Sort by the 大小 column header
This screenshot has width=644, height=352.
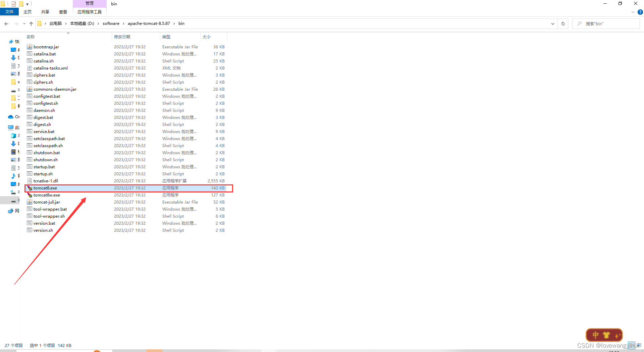(x=214, y=37)
